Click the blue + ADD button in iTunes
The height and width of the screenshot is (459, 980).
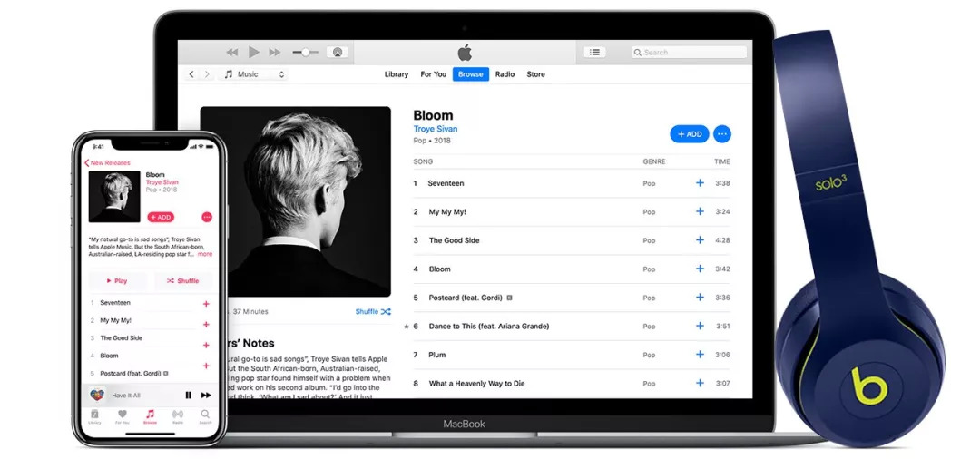point(690,134)
